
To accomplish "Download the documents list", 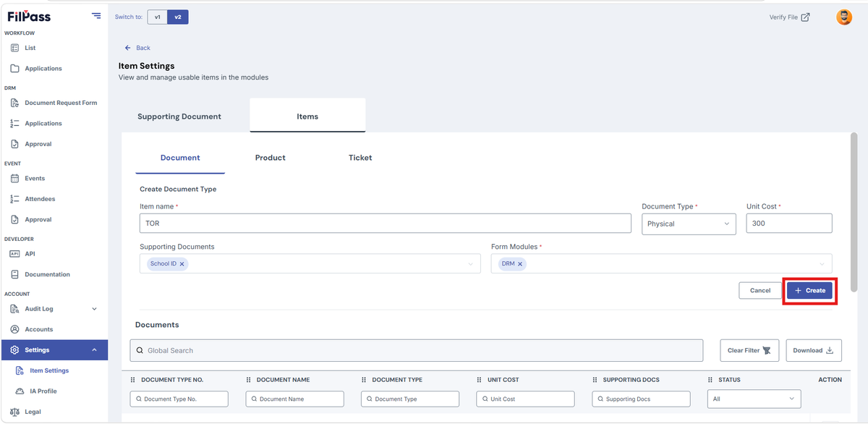I will pyautogui.click(x=814, y=350).
